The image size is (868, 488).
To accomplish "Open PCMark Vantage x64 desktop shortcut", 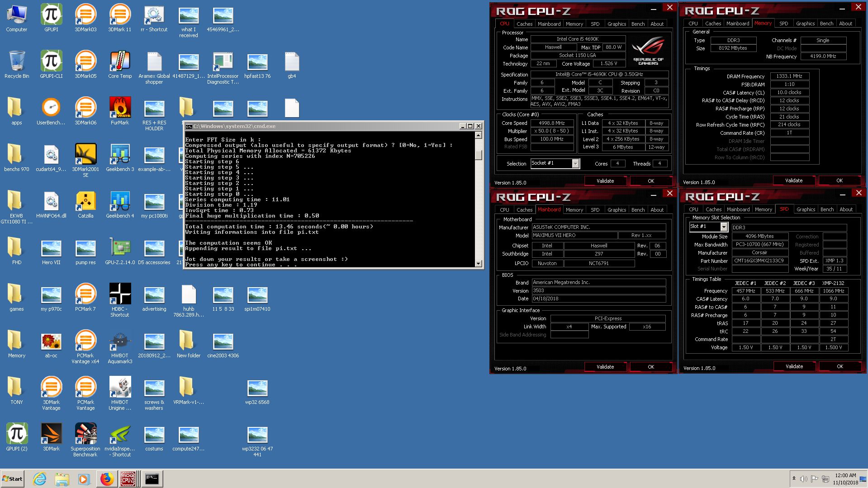I will click(85, 347).
